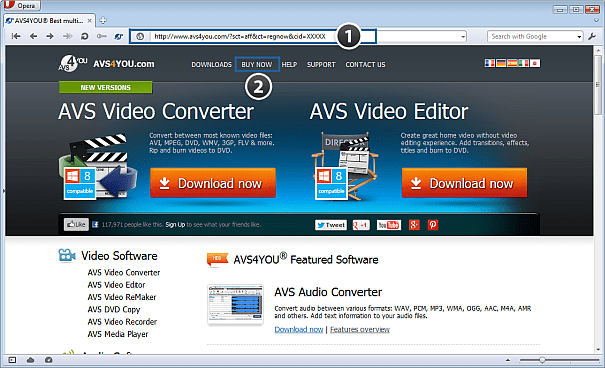Go back with the back arrow
This screenshot has height=368, width=605.
[34, 36]
